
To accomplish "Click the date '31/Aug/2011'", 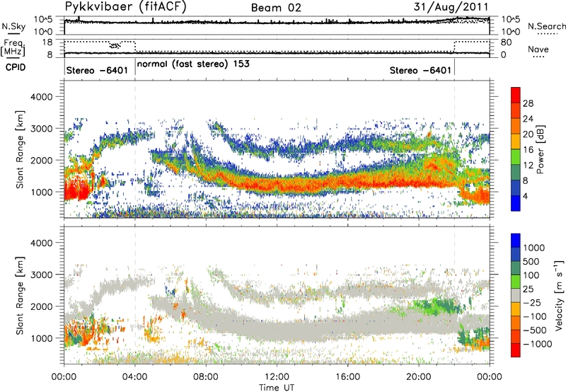I will (451, 7).
